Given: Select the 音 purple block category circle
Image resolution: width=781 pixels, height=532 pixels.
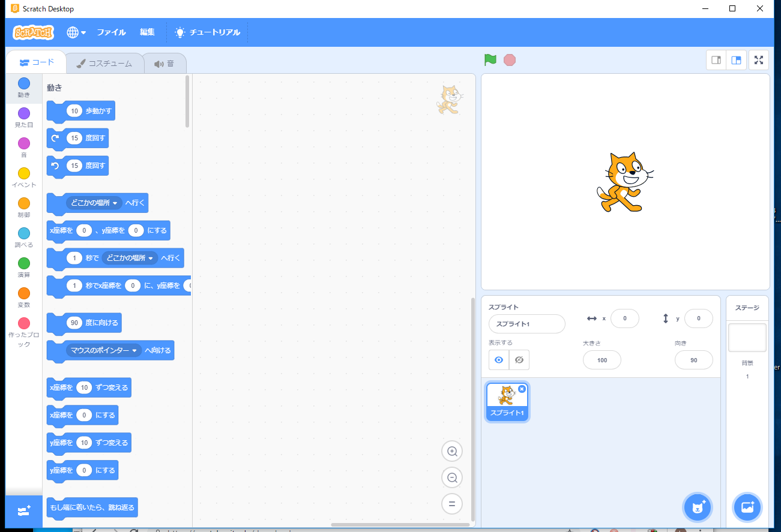Looking at the screenshot, I should (24, 143).
